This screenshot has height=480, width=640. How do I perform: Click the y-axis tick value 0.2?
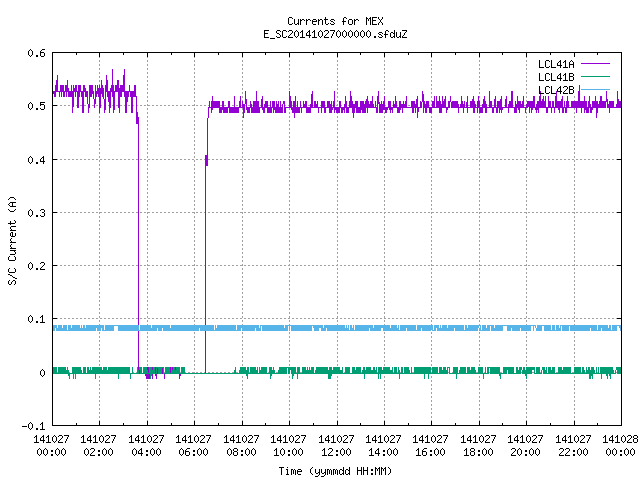pyautogui.click(x=36, y=266)
